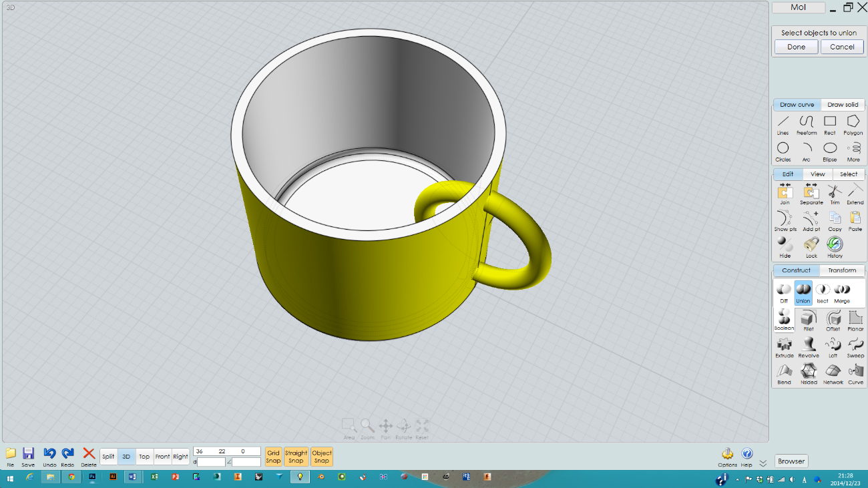Click the Separate tool
This screenshot has height=488, width=868.
(811, 194)
